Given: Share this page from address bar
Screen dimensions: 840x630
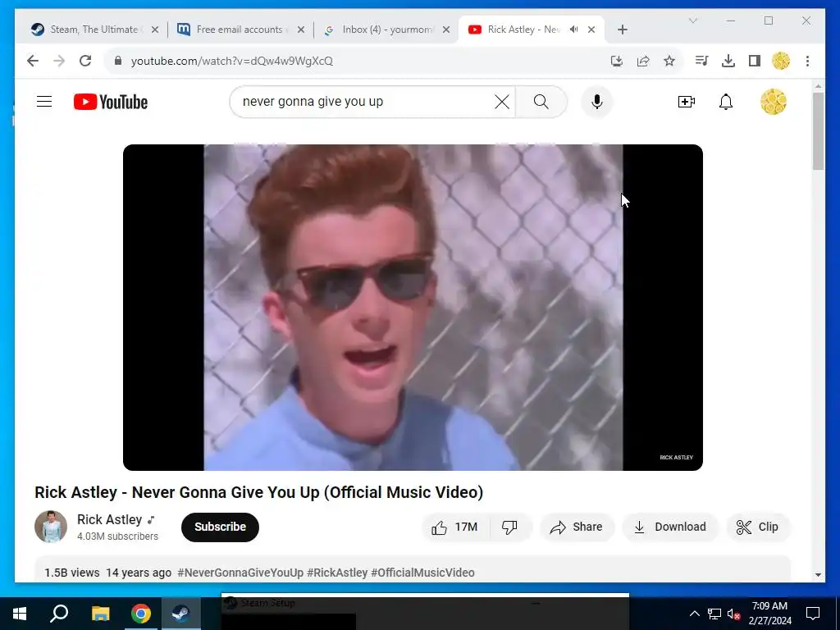Looking at the screenshot, I should 643,61.
